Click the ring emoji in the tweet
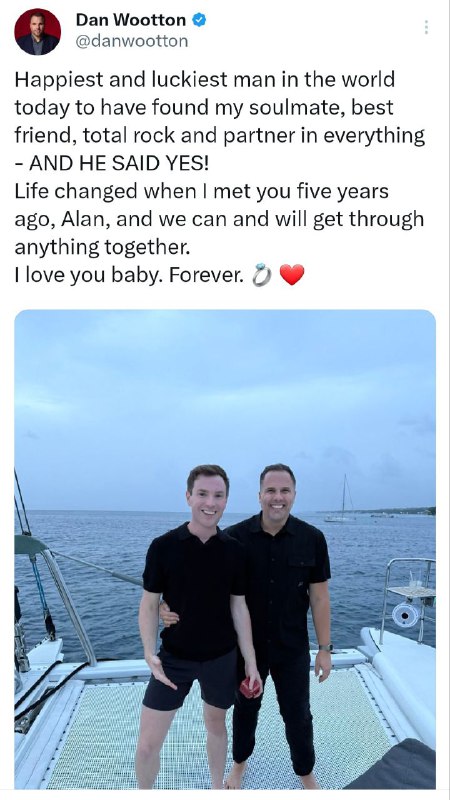Viewport: 450px width, 800px height. (x=262, y=275)
